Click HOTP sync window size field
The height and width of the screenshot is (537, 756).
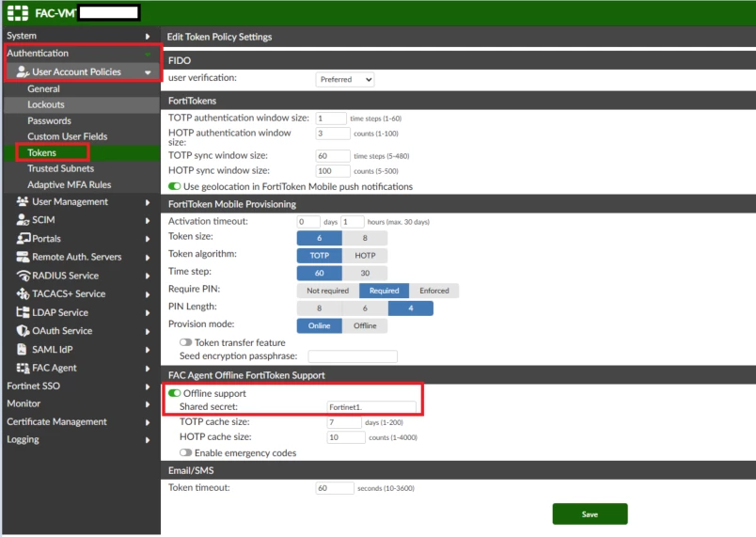(333, 171)
